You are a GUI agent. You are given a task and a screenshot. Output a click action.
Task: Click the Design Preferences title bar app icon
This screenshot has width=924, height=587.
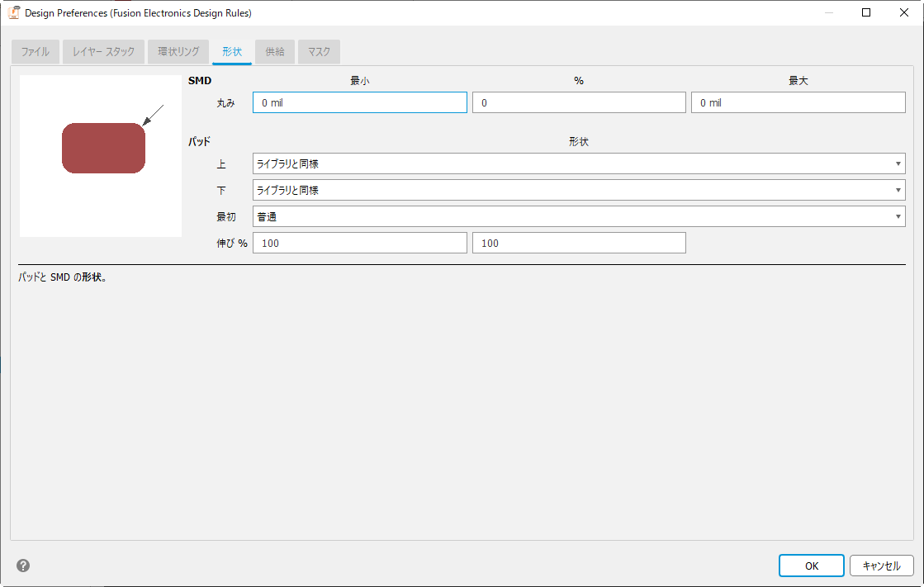tap(13, 12)
